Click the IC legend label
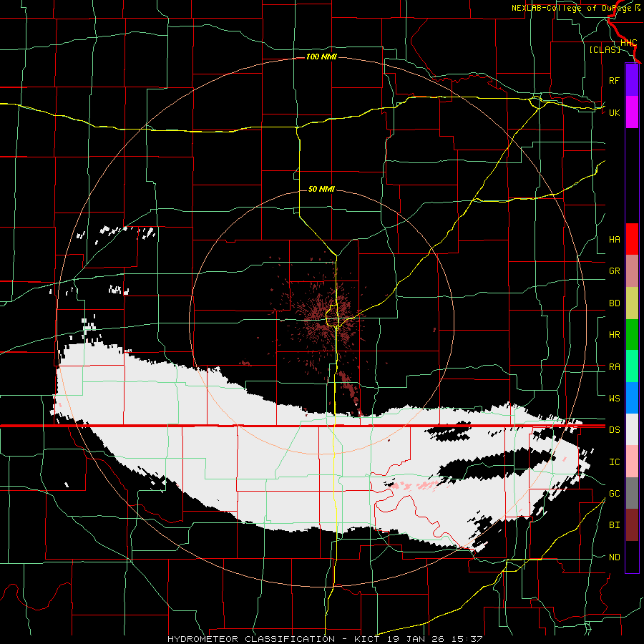Viewport: 644px width, 644px height. [614, 462]
